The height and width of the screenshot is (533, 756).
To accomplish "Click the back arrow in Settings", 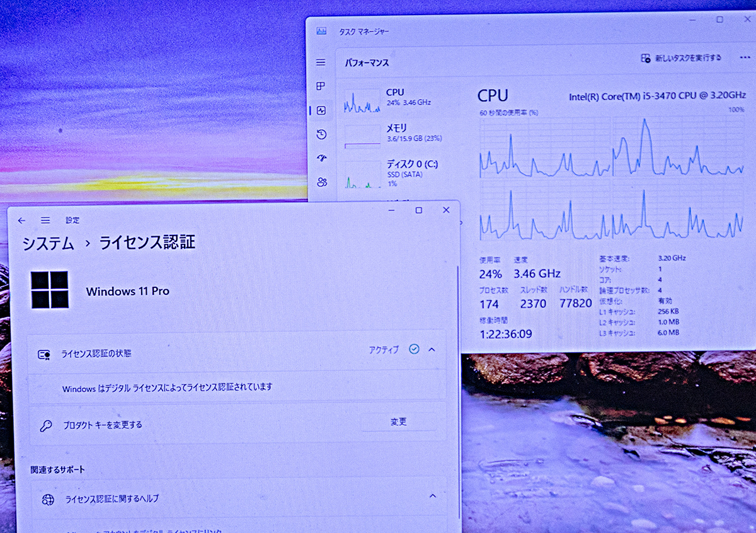I will [x=20, y=220].
